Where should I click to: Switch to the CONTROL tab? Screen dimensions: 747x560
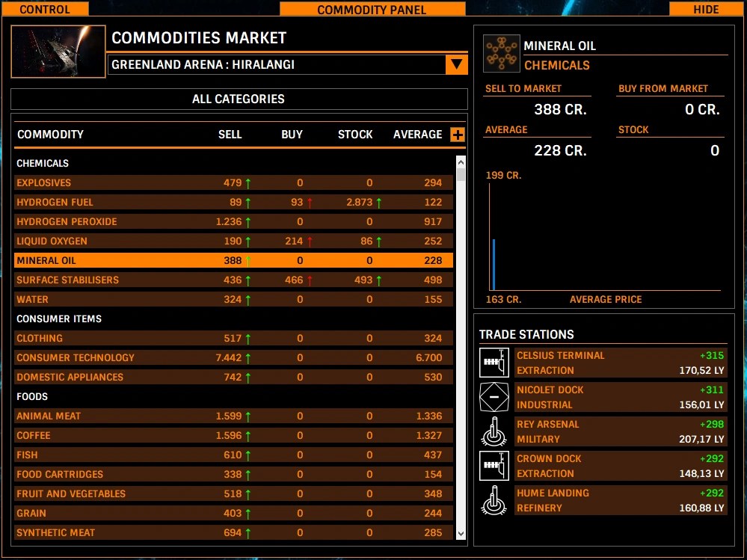click(45, 9)
